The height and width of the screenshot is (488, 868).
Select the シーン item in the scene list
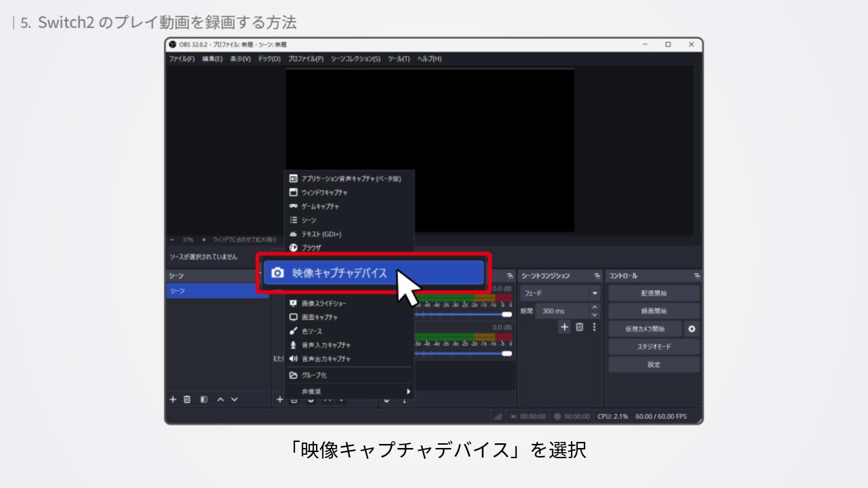(216, 291)
